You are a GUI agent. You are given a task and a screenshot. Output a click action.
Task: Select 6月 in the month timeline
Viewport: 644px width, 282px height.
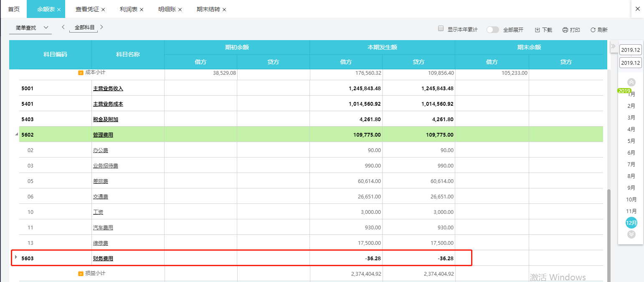point(631,153)
